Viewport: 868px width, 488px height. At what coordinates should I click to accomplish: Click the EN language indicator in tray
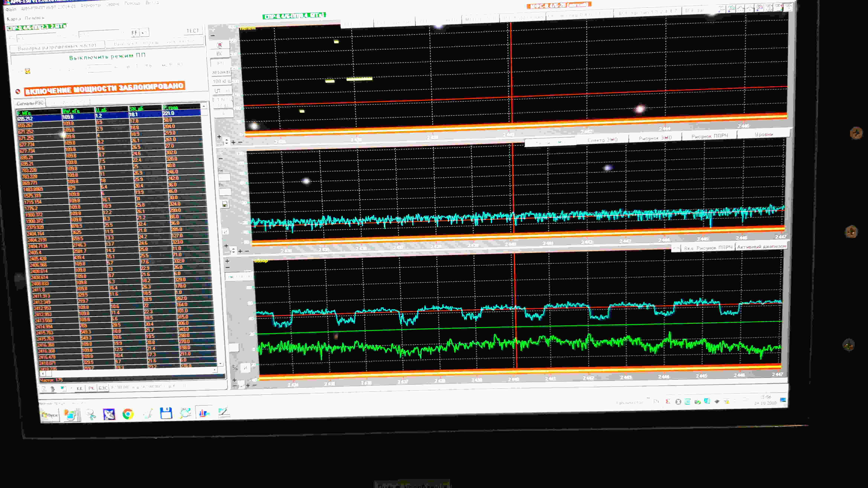point(656,401)
